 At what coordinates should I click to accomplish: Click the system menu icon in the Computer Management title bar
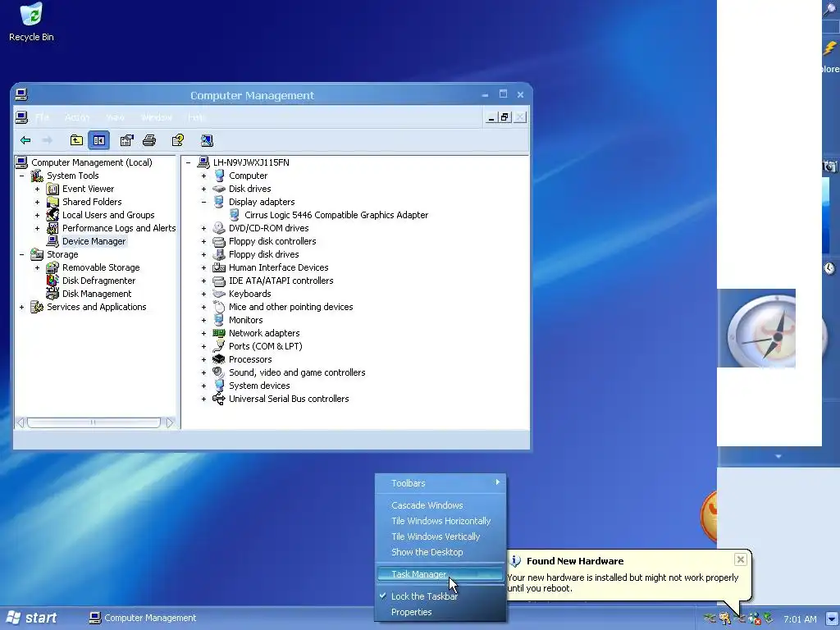(21, 95)
